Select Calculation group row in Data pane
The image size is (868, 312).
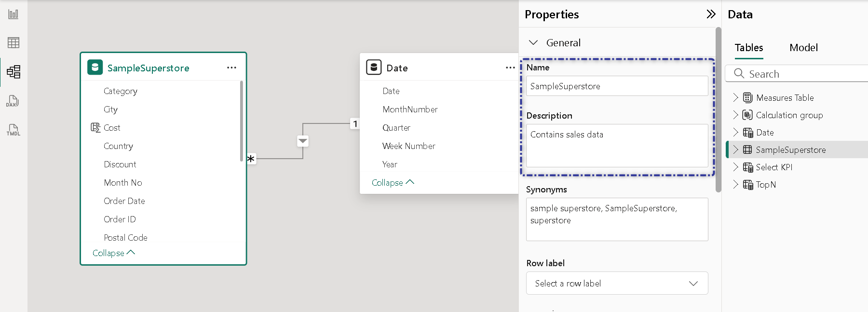click(x=797, y=115)
